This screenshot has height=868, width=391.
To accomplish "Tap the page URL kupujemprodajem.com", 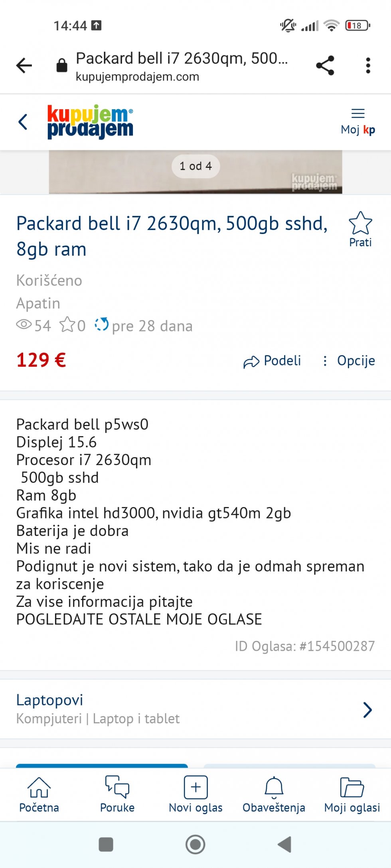I will coord(137,77).
